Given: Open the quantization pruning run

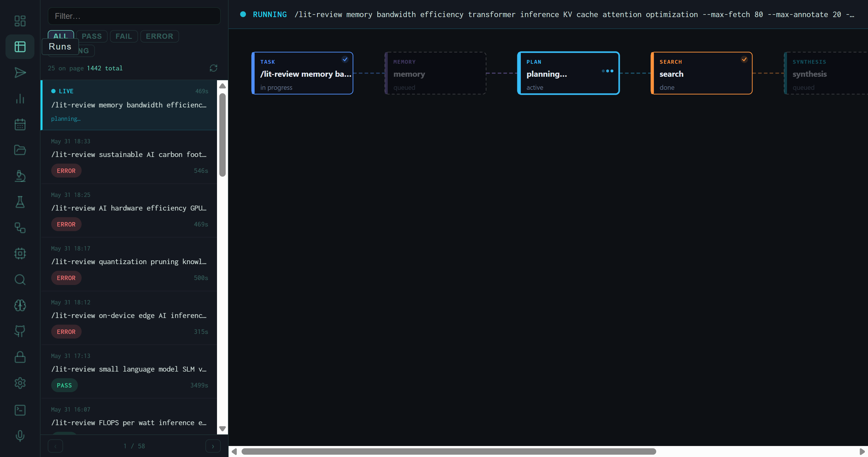Looking at the screenshot, I should [x=129, y=264].
